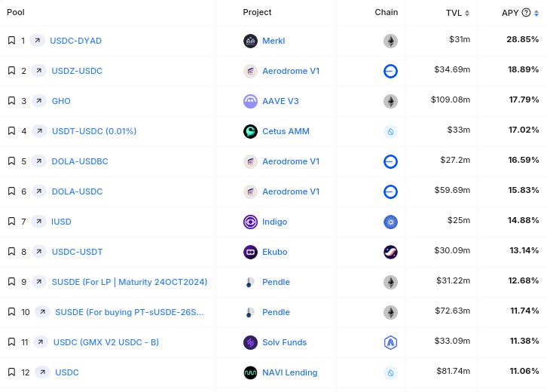
Task: Bookmark the DOLA-USDC pool row
Action: pos(11,191)
